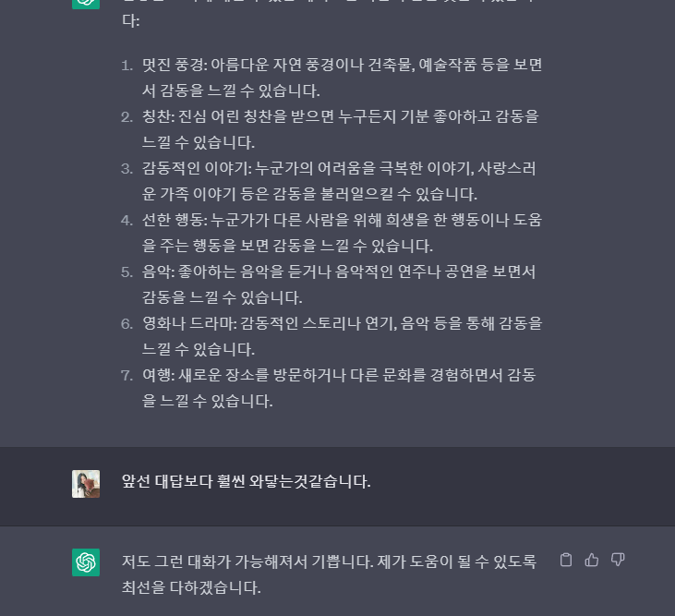The image size is (675, 616).
Task: Click the user's profile photo avatar
Action: click(86, 484)
